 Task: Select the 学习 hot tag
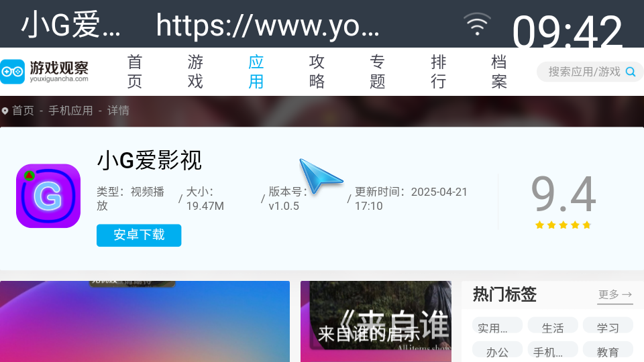(608, 326)
